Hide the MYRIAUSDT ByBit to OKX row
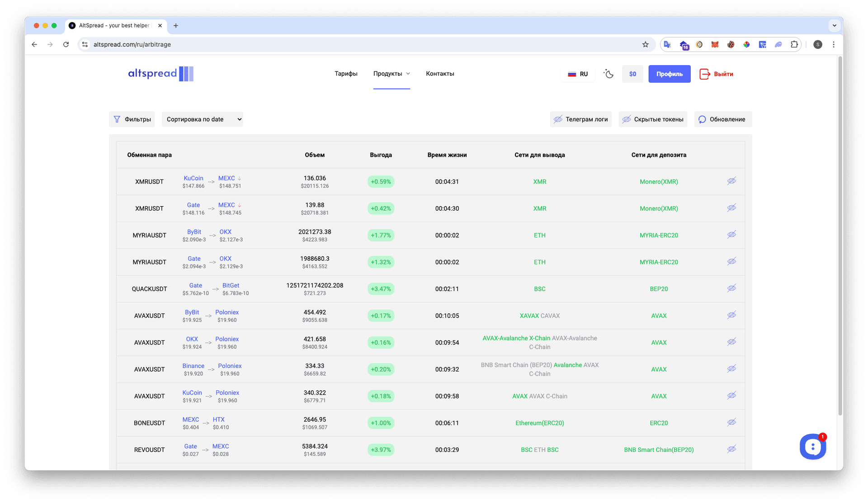 731,235
